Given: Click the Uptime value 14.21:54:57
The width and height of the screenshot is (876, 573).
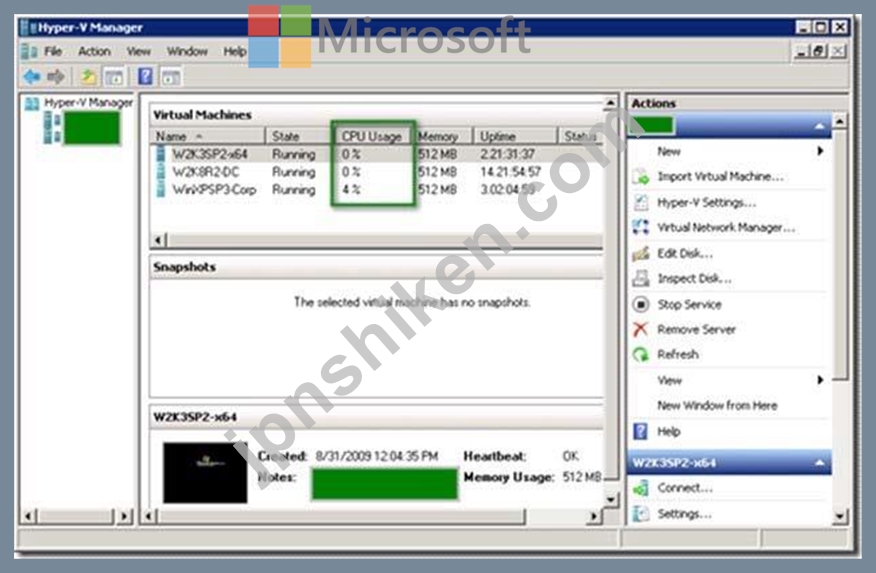Looking at the screenshot, I should pos(511,172).
